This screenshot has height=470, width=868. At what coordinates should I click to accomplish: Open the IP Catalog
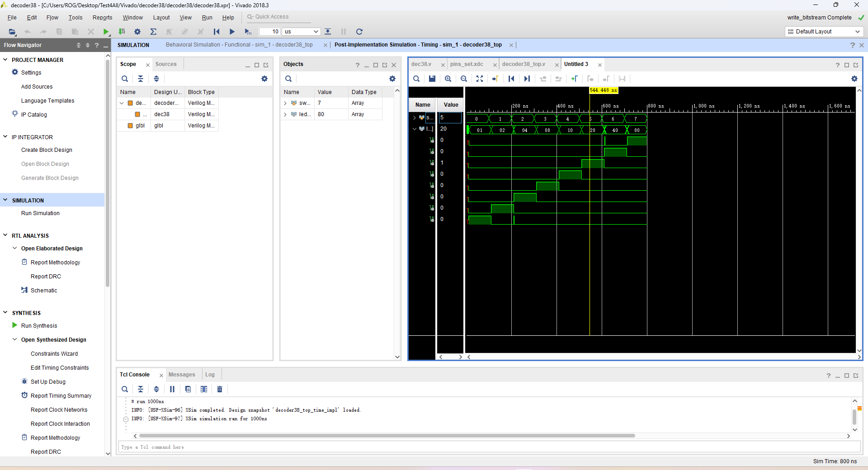tap(34, 115)
